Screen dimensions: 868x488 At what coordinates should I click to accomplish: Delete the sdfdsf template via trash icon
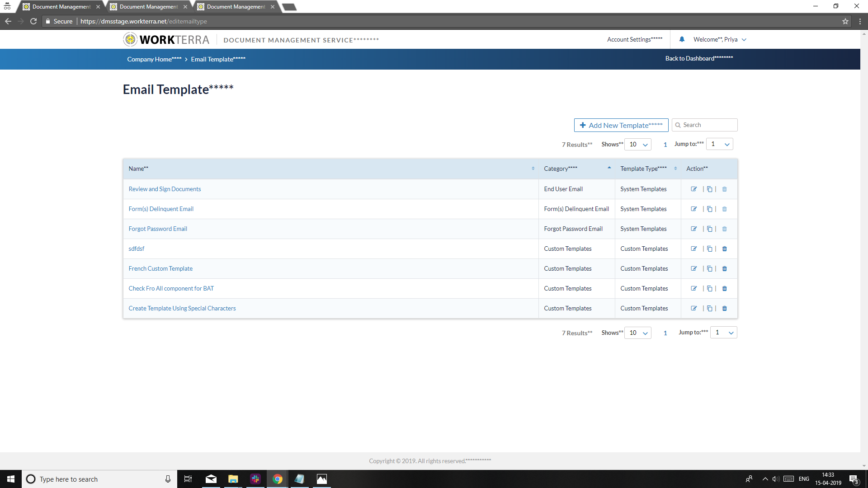click(724, 249)
